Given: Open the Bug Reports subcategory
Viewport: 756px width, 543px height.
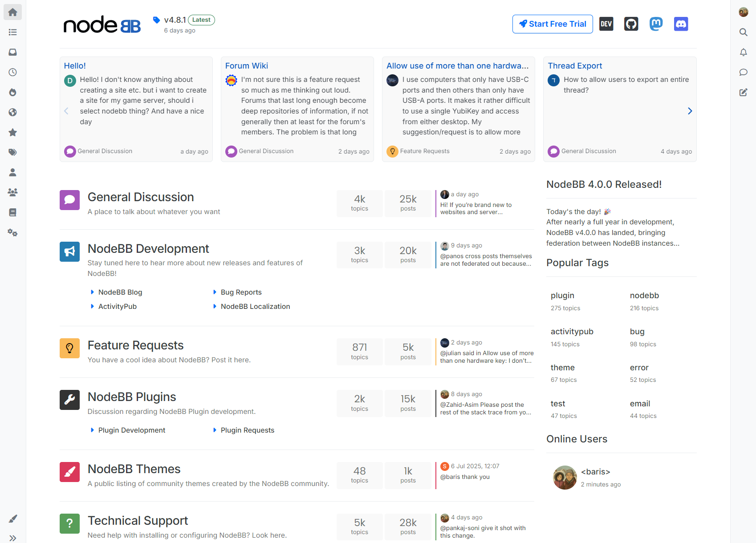Looking at the screenshot, I should [241, 292].
